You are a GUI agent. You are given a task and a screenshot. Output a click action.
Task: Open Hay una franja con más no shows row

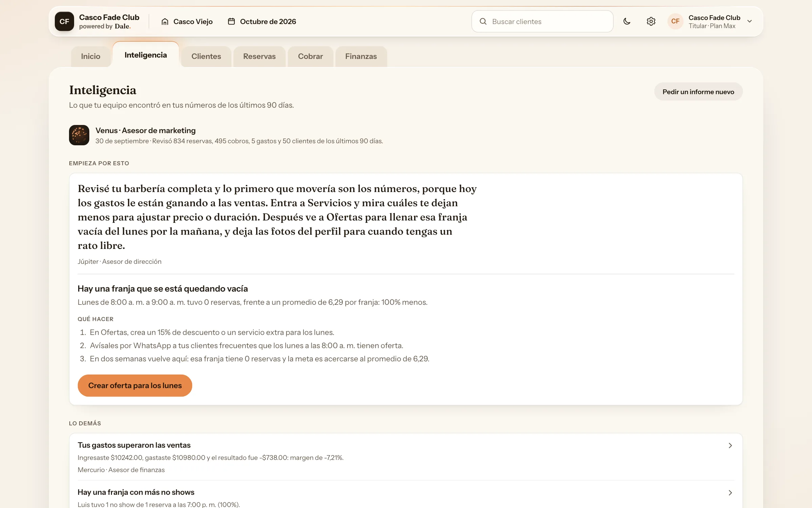coord(406,494)
